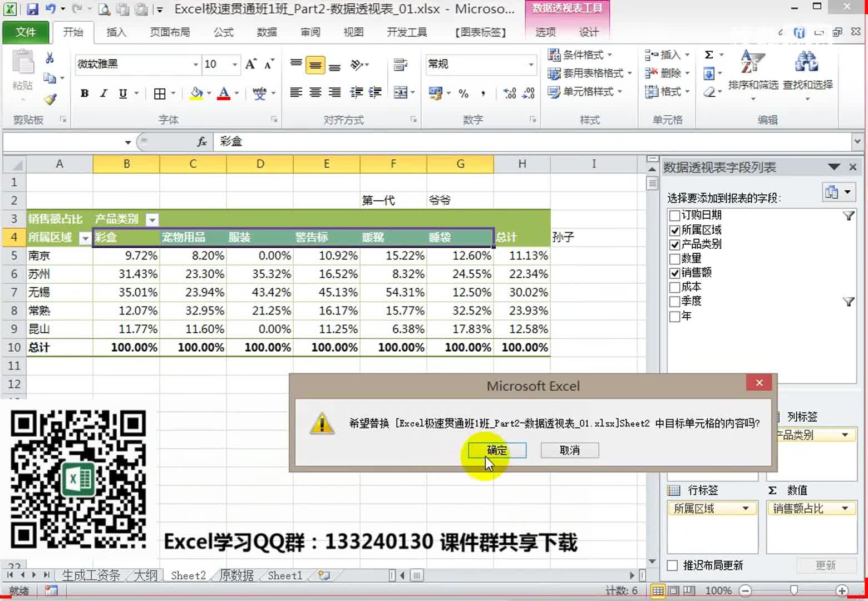Check the 年 field checkbox

coord(674,316)
